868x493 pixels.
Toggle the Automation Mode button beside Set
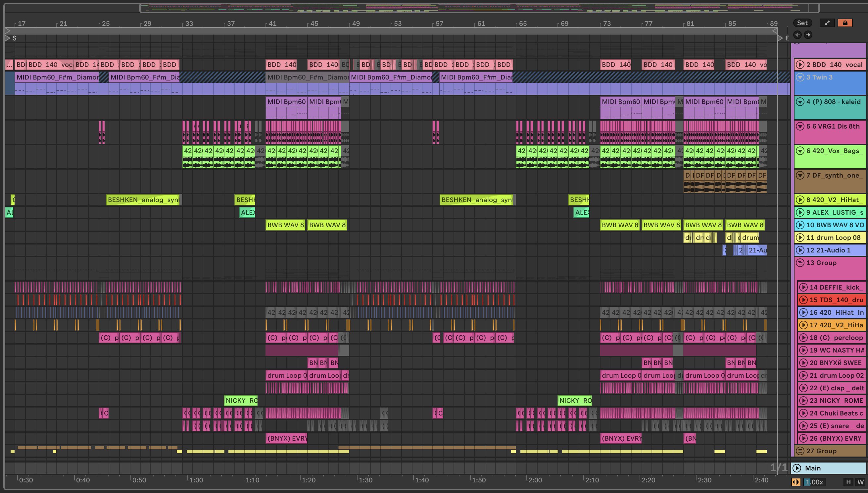827,23
